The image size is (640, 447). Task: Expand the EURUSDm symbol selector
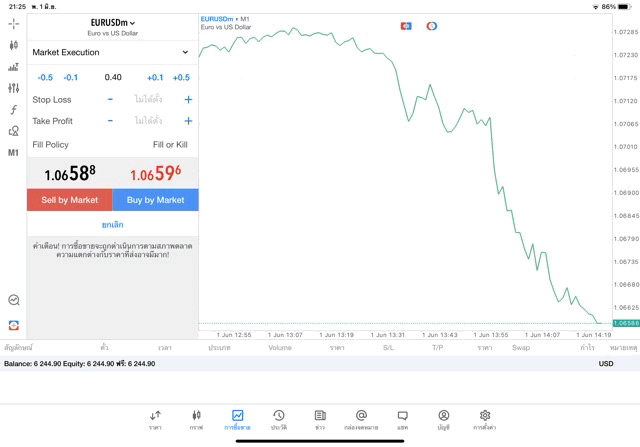(113, 23)
